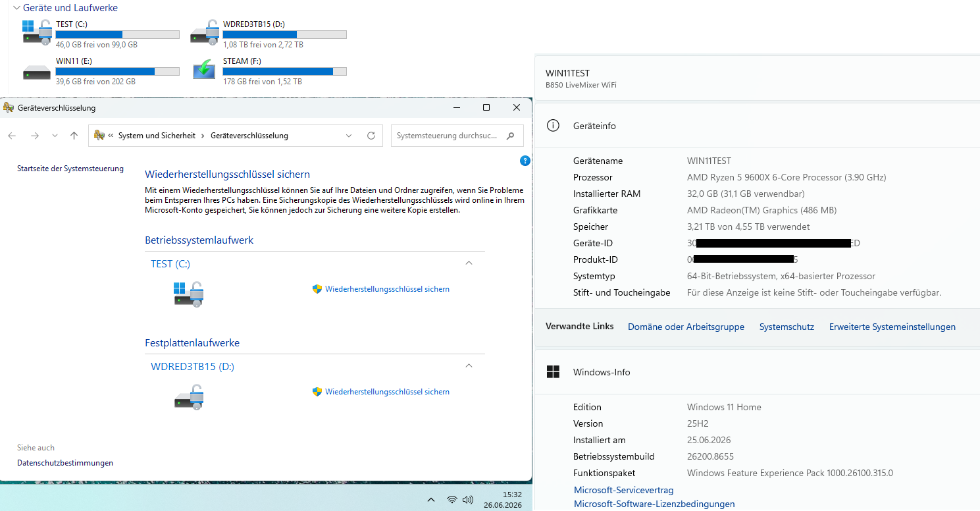
Task: Back up recovery key for TEST (C:)
Action: (x=387, y=289)
